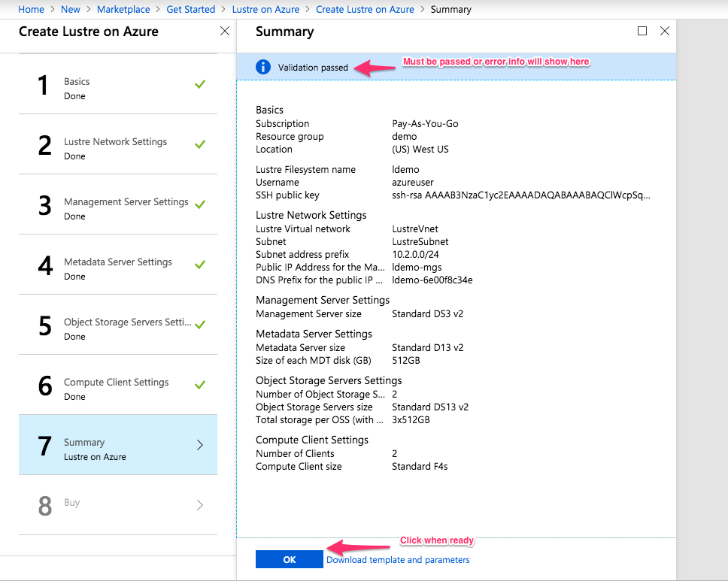Click the Lustre Network Settings section heading
728x581 pixels.
(x=311, y=215)
